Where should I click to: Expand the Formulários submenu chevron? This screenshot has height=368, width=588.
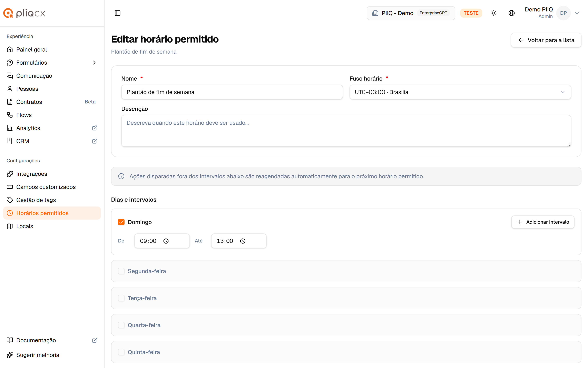tap(94, 63)
